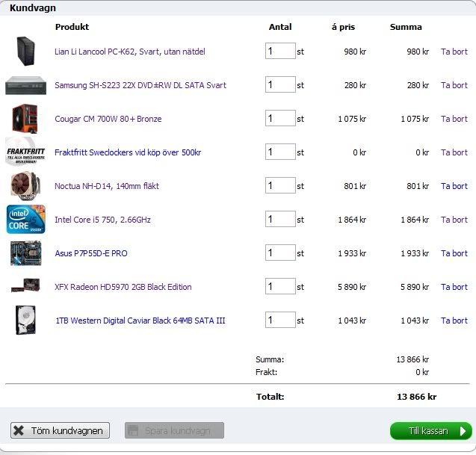Click the Fraktfritt badge image
This screenshot has width=476, height=455.
(26, 152)
